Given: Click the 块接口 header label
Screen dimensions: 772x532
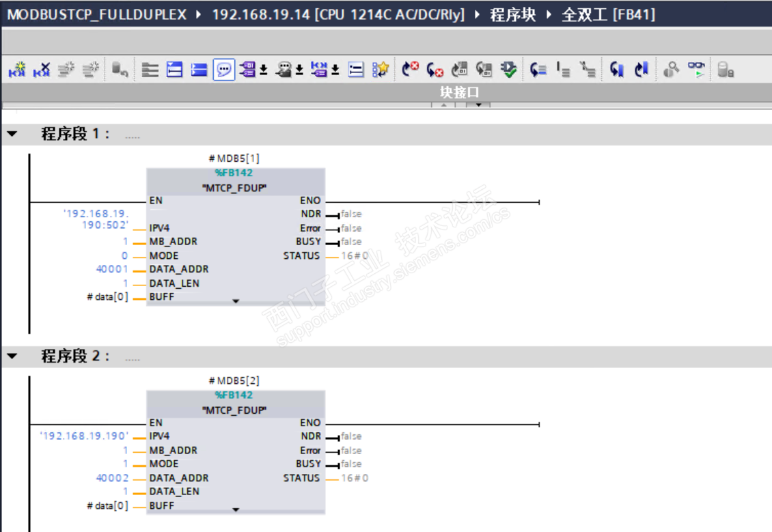Looking at the screenshot, I should click(459, 92).
